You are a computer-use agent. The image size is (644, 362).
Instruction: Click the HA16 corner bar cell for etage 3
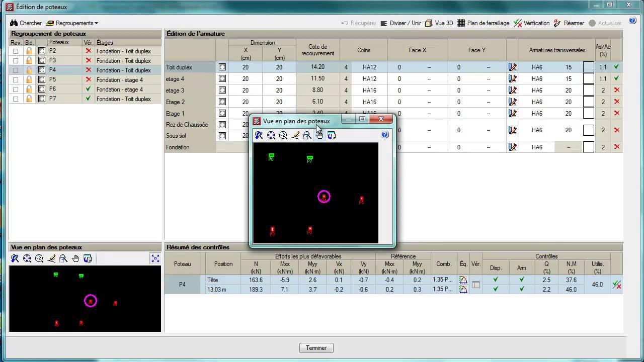coord(369,90)
